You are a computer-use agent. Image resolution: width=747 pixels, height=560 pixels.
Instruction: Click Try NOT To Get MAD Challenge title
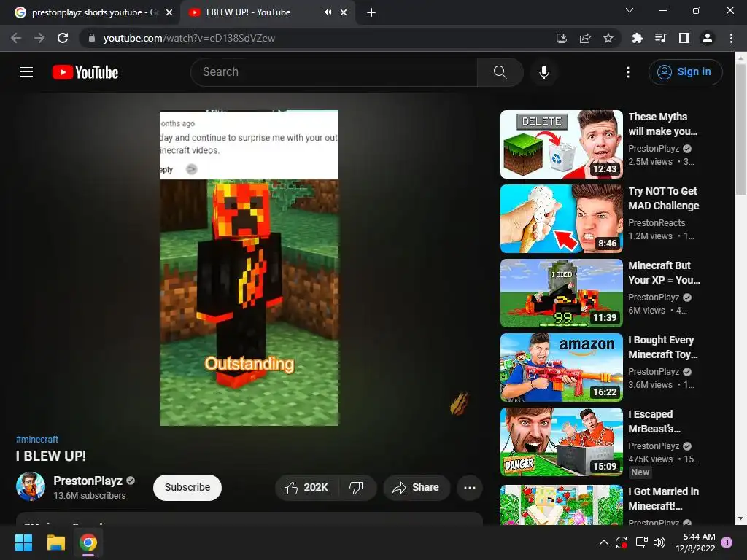[664, 198]
